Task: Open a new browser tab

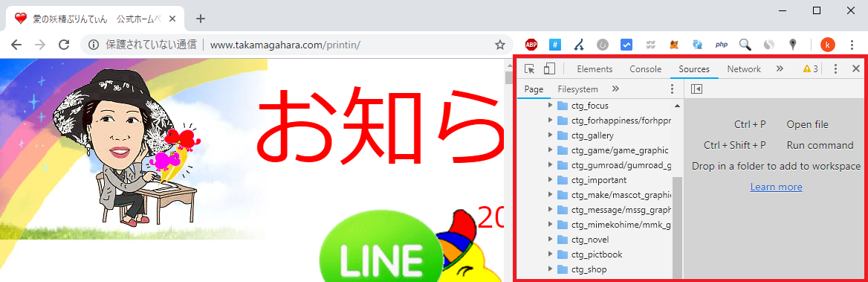Action: [x=201, y=19]
